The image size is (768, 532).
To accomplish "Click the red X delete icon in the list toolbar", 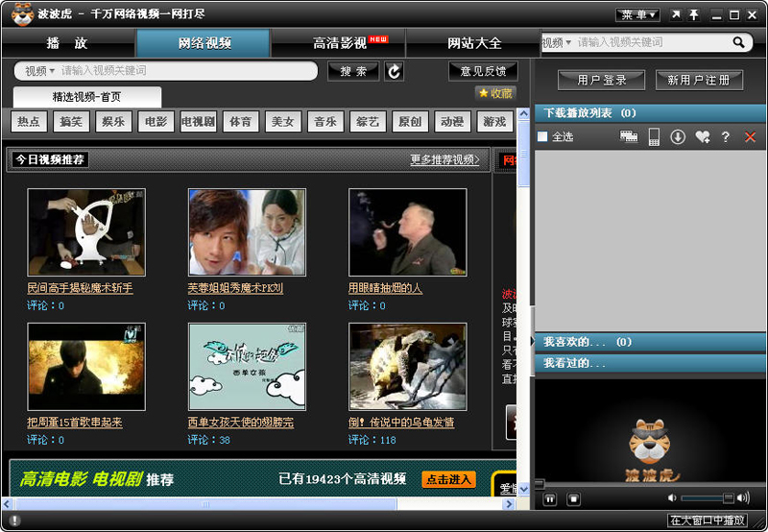I will coord(750,136).
